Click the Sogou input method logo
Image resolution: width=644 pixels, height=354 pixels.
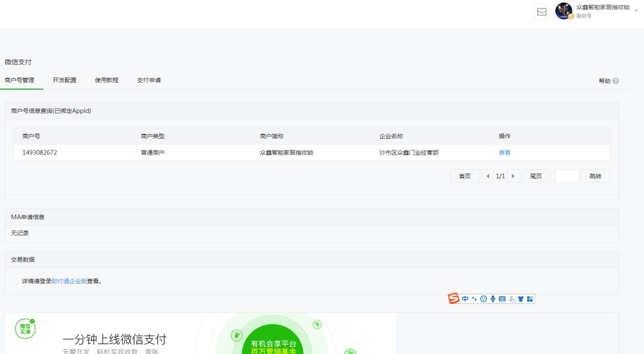tap(453, 299)
